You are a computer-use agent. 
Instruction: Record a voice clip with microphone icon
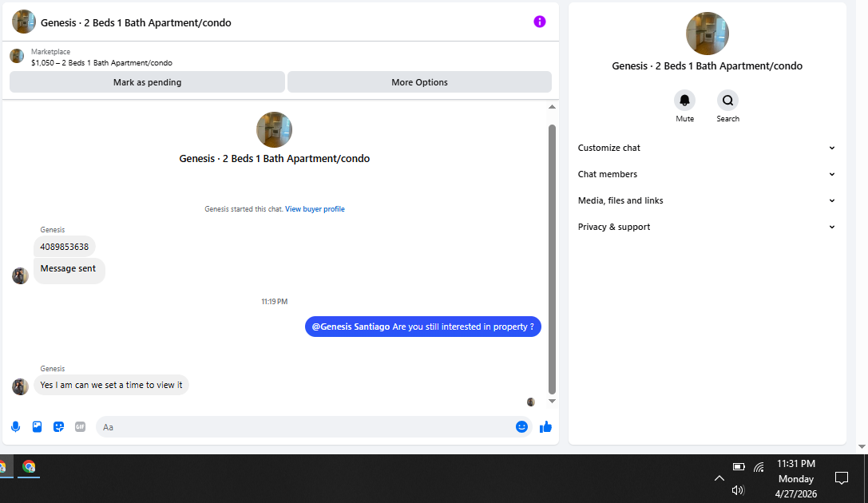pyautogui.click(x=15, y=426)
